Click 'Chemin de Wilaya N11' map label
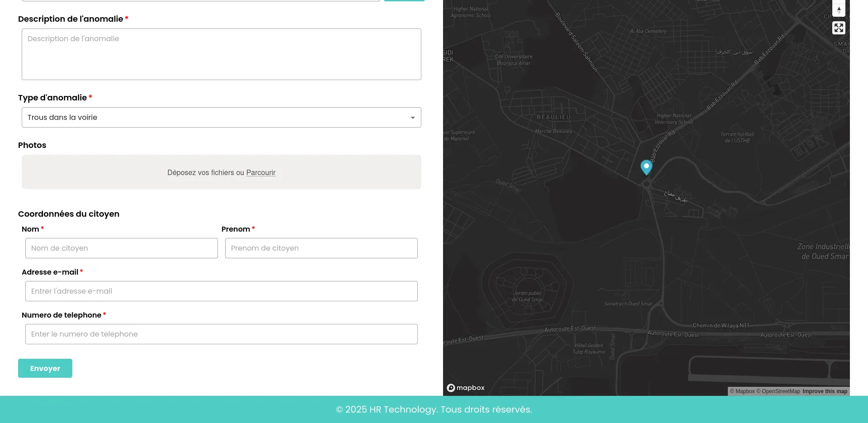Screen dimensions: 868x423 [721, 325]
